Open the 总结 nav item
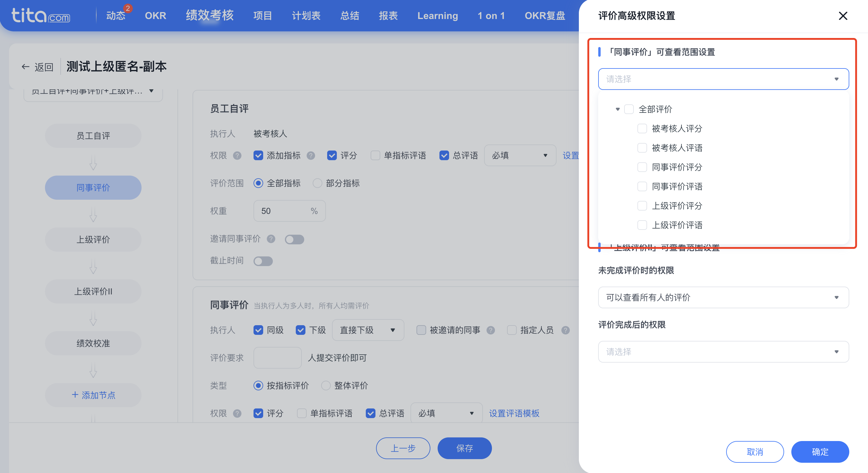Viewport: 868px width, 473px height. click(x=349, y=15)
